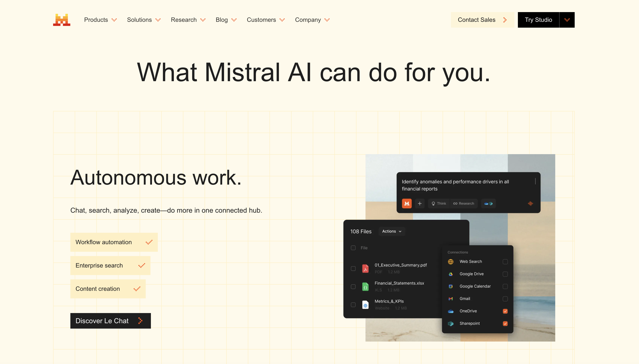639x364 pixels.
Task: Open the Actions dropdown in files panel
Action: (392, 231)
